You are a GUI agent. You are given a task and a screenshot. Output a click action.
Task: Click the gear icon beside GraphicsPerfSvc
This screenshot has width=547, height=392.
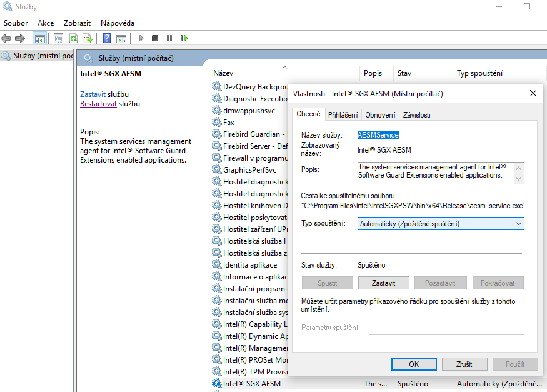click(217, 169)
